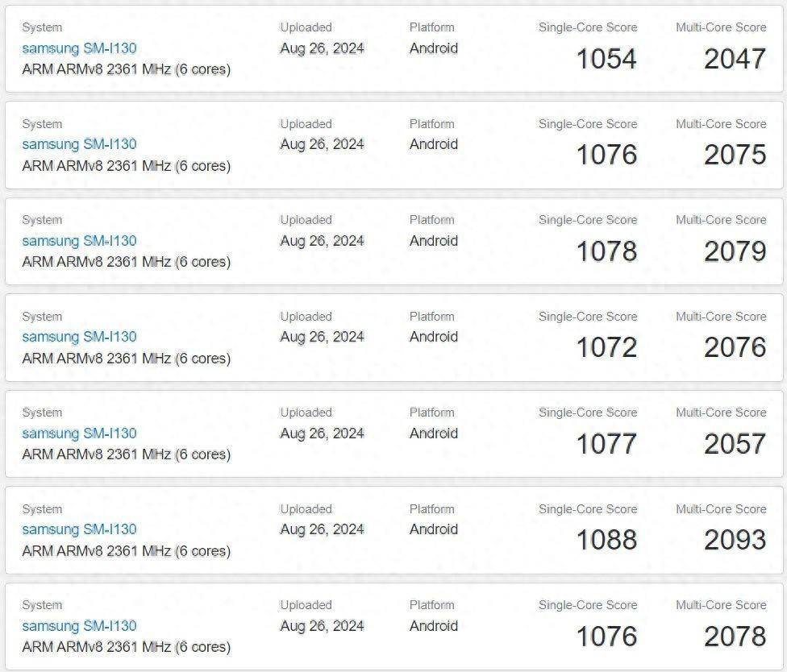Open samsung SM-I130 link scoring 1054 single-core
The height and width of the screenshot is (672, 787).
pos(79,48)
